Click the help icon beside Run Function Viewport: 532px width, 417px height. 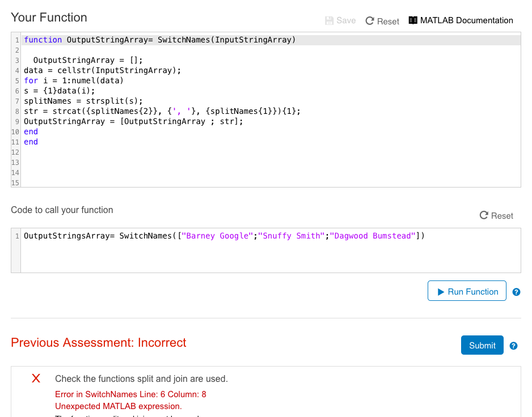click(516, 292)
